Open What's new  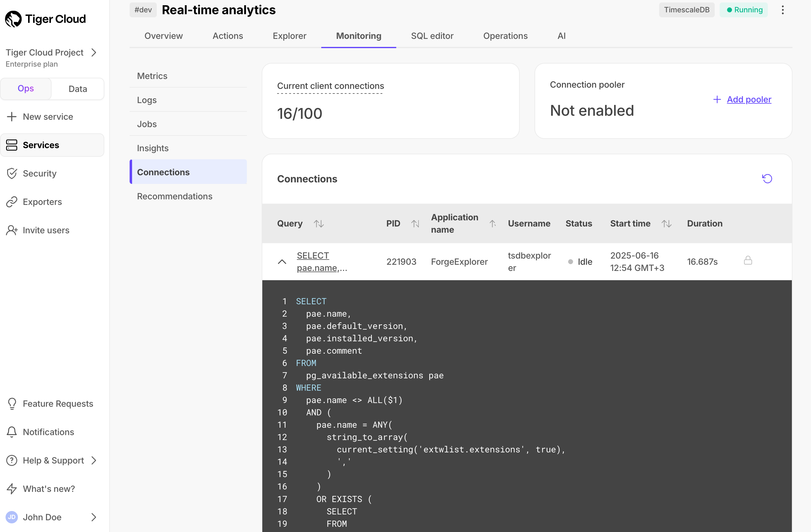click(x=52, y=489)
